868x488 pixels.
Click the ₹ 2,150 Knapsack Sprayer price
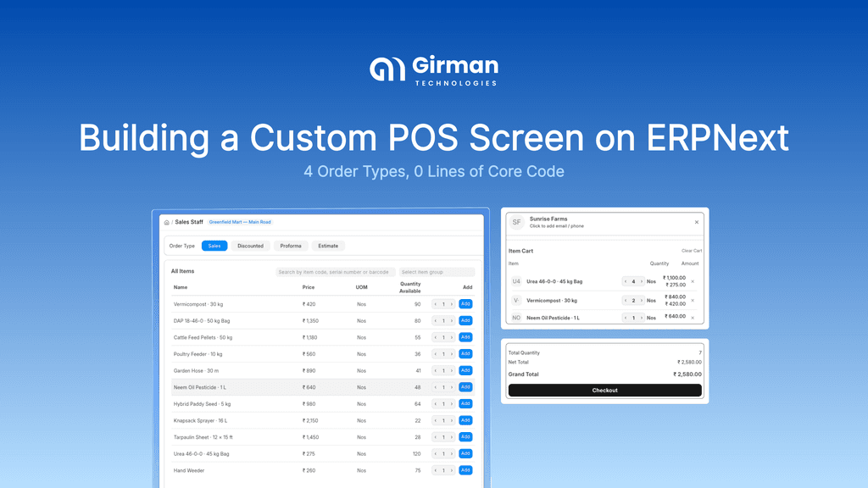310,420
